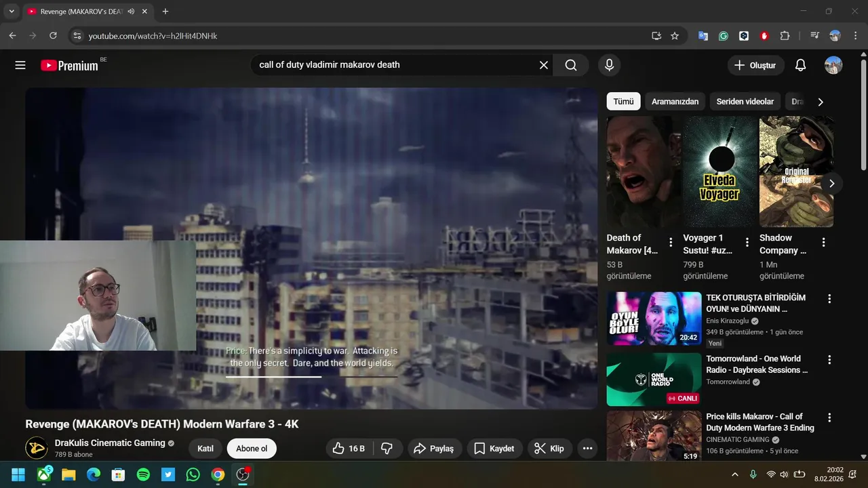Show more filter chips with right arrow

(x=820, y=102)
